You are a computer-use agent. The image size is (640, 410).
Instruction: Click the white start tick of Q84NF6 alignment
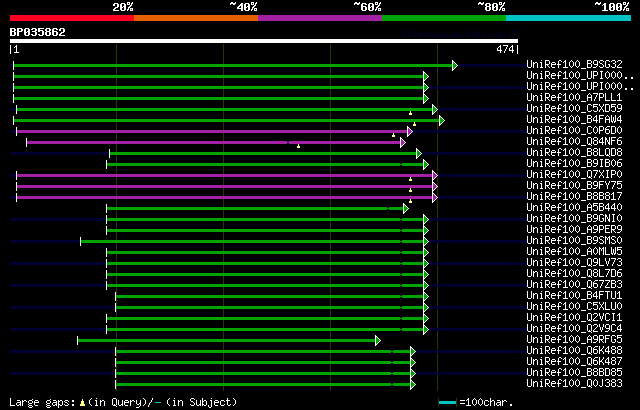(x=27, y=142)
